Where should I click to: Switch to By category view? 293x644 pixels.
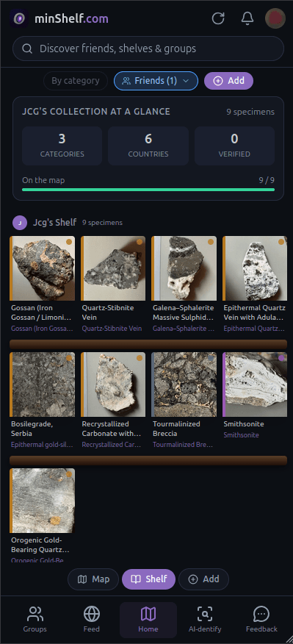[x=76, y=81]
